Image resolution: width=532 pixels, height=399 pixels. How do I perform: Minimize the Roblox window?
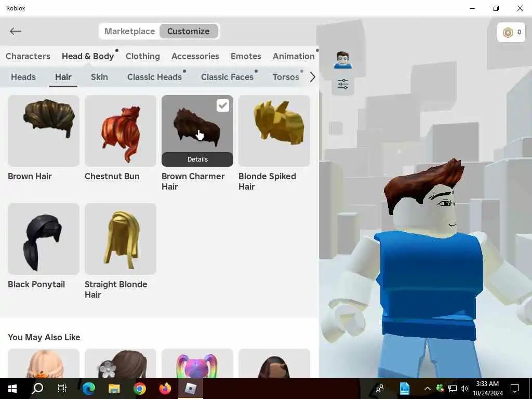tap(472, 8)
